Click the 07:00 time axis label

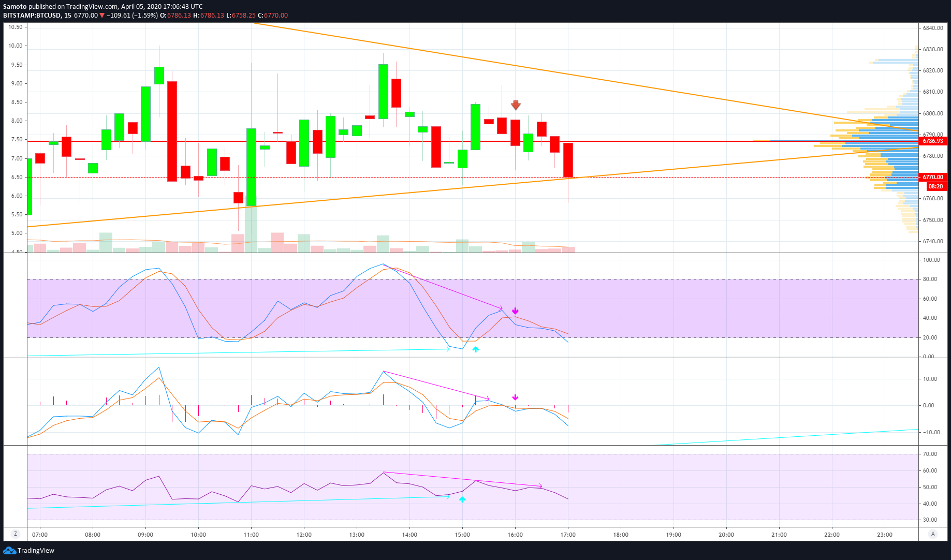point(40,535)
